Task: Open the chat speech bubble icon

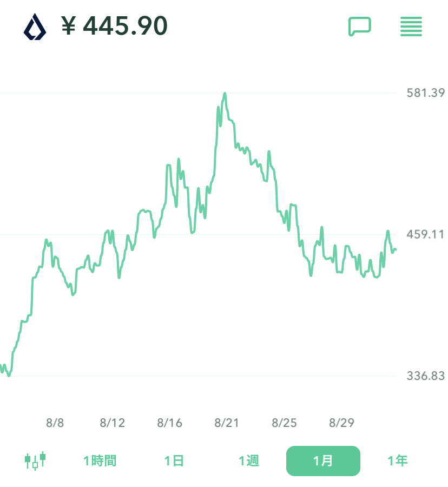Action: click(x=359, y=27)
